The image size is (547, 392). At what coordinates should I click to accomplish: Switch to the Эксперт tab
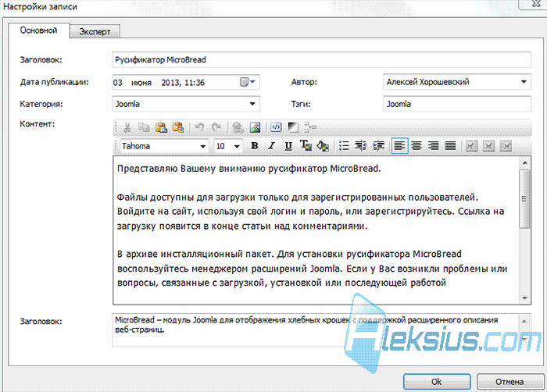(x=95, y=32)
